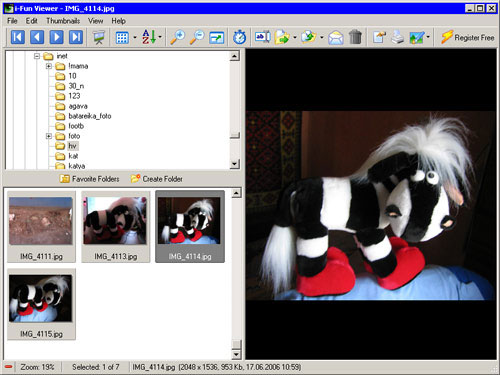Click folder tree scroll-up arrow

pos(235,56)
